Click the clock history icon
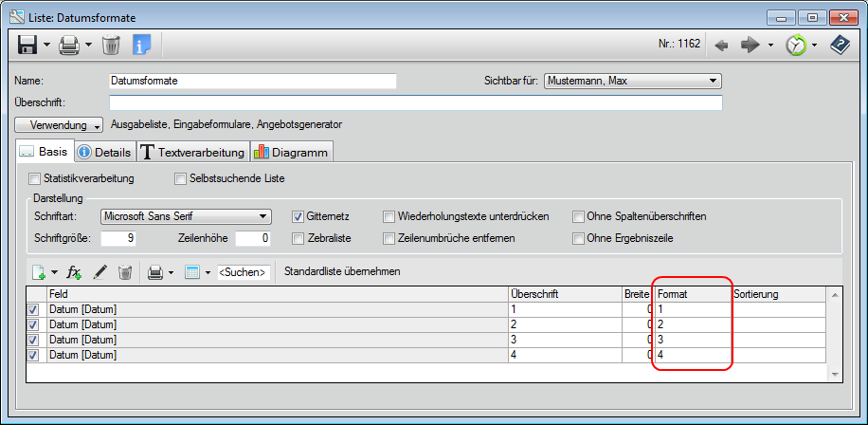 tap(796, 46)
